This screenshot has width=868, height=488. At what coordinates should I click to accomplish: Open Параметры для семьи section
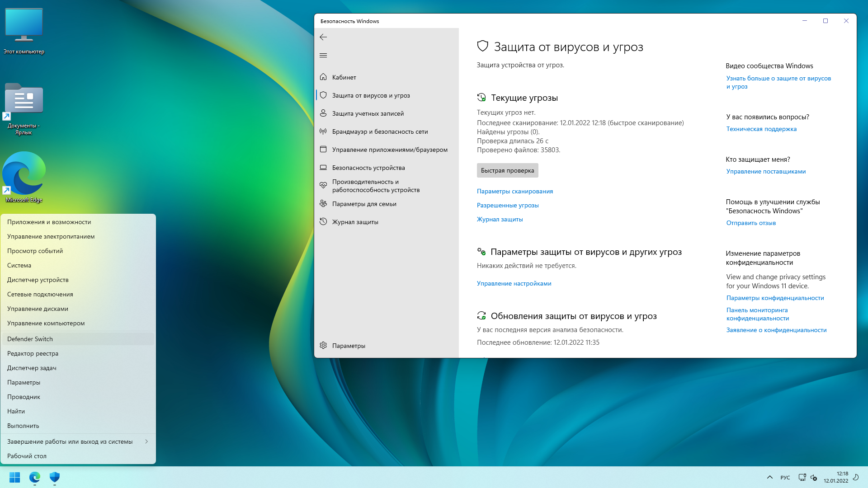click(387, 204)
